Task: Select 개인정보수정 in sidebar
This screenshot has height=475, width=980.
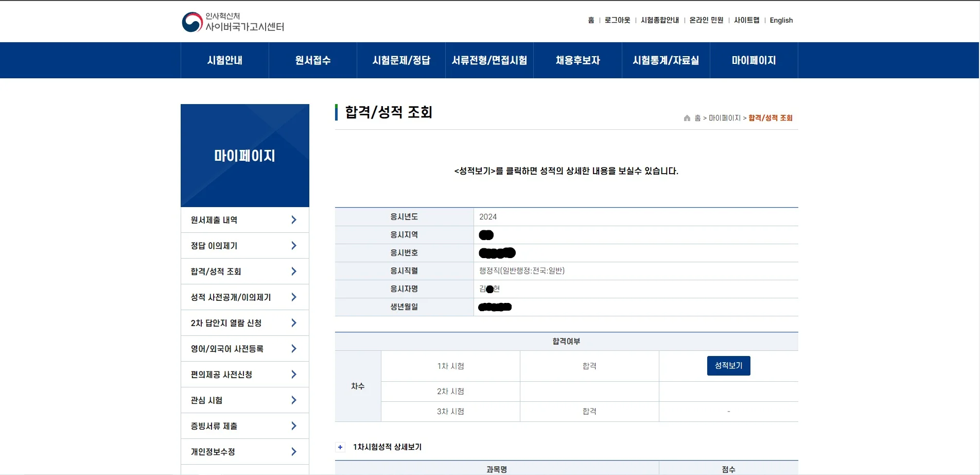Action: pyautogui.click(x=245, y=452)
